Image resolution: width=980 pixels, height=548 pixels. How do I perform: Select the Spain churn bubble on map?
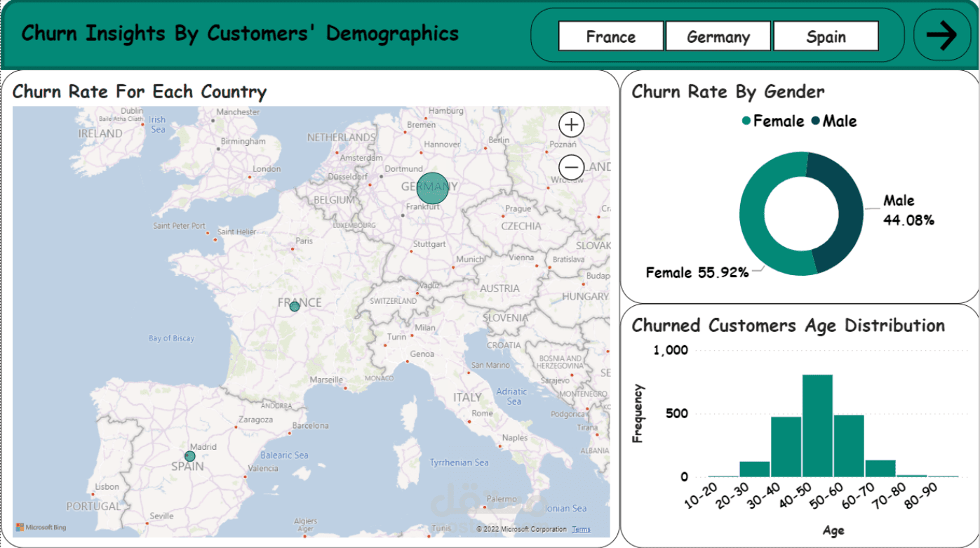pos(189,456)
